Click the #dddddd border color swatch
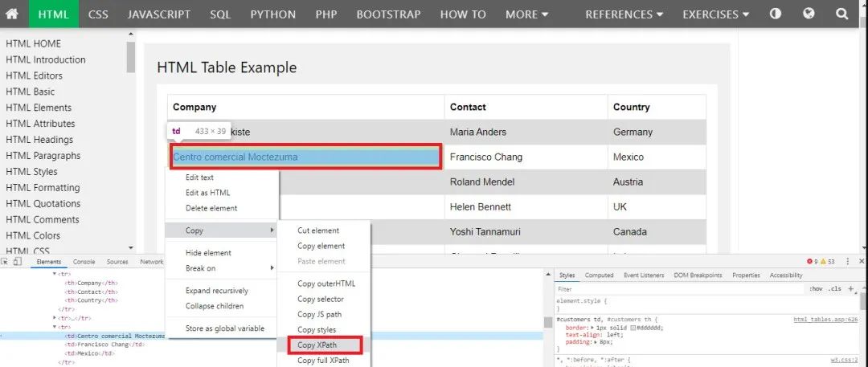The width and height of the screenshot is (868, 367). [633, 328]
